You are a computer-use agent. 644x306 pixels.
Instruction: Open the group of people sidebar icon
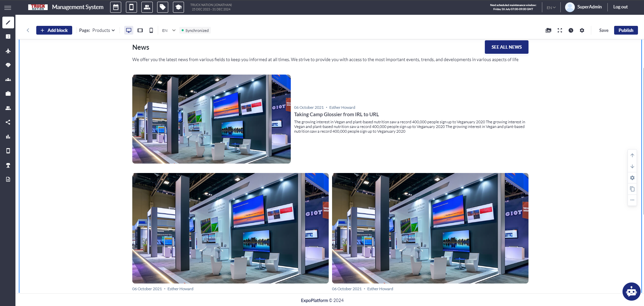coord(8,80)
